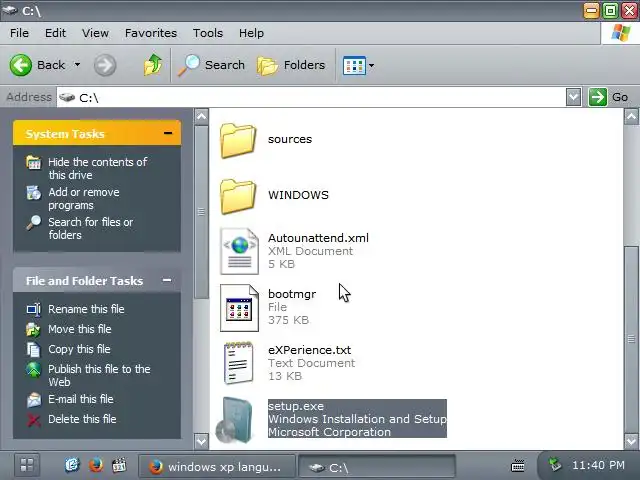This screenshot has width=640, height=480.
Task: Collapse the System Tasks panel
Action: [167, 133]
